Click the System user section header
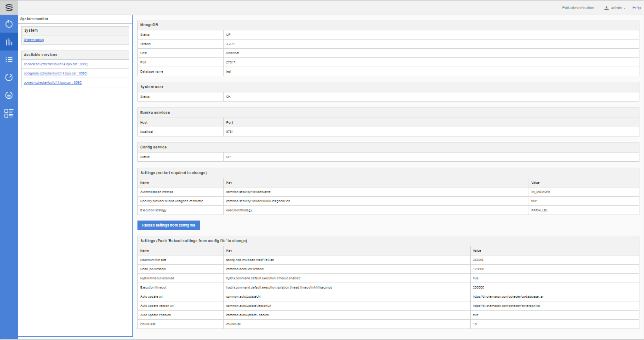 pyautogui.click(x=388, y=87)
